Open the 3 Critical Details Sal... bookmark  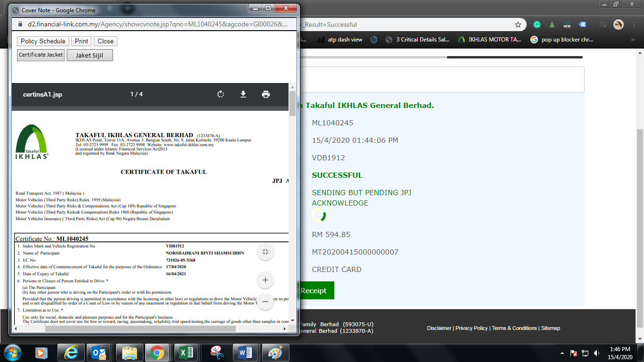[418, 40]
